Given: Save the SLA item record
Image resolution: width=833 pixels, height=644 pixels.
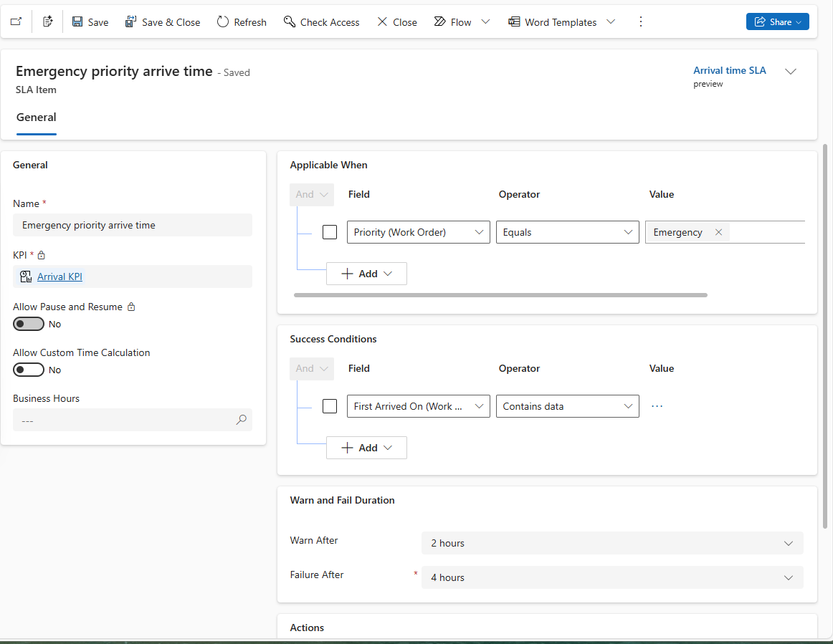Looking at the screenshot, I should [89, 21].
